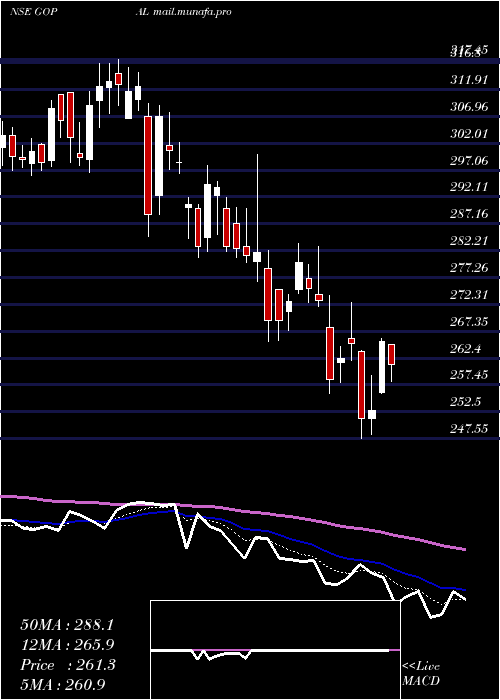Click the 5MA : 260.9 reading
The image size is (500, 700).
click(x=64, y=685)
